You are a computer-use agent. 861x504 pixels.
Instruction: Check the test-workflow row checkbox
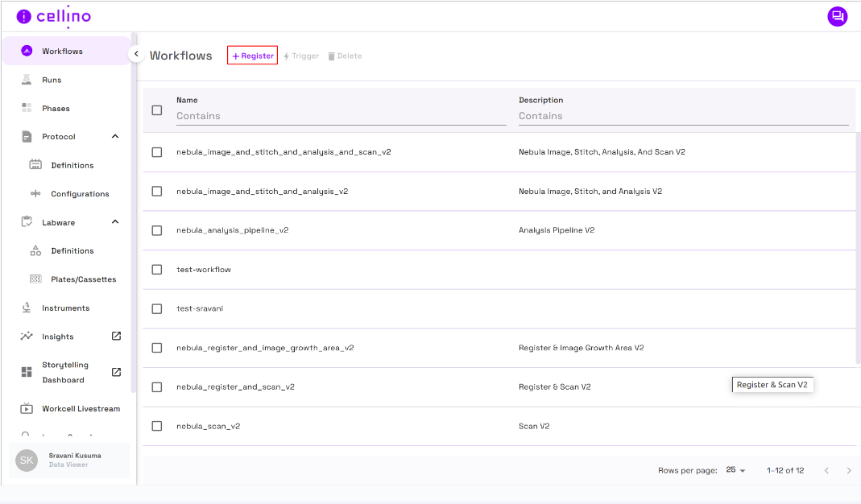[x=157, y=270]
